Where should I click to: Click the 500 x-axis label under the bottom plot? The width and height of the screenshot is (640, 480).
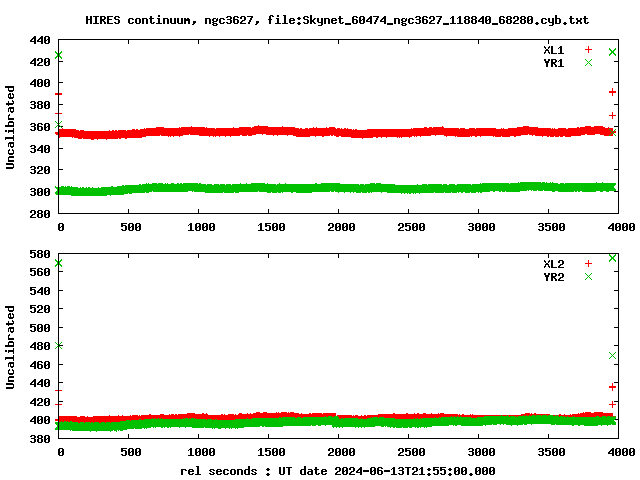pos(131,452)
